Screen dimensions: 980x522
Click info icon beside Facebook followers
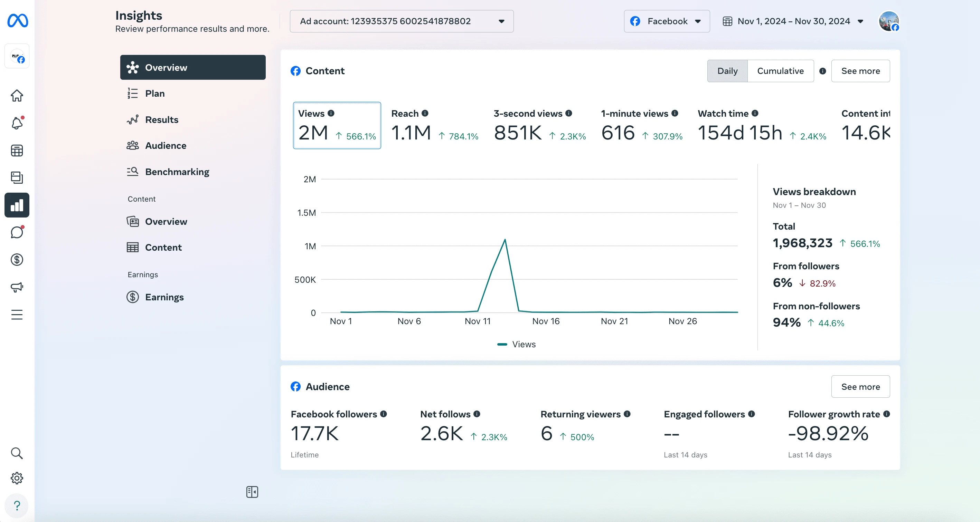[384, 414]
